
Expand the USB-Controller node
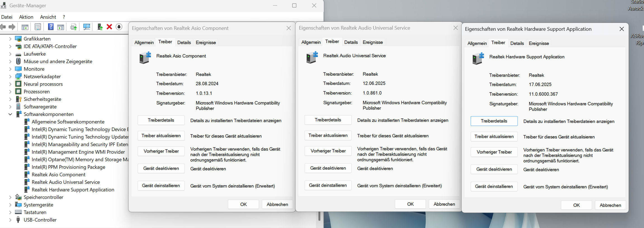point(10,220)
